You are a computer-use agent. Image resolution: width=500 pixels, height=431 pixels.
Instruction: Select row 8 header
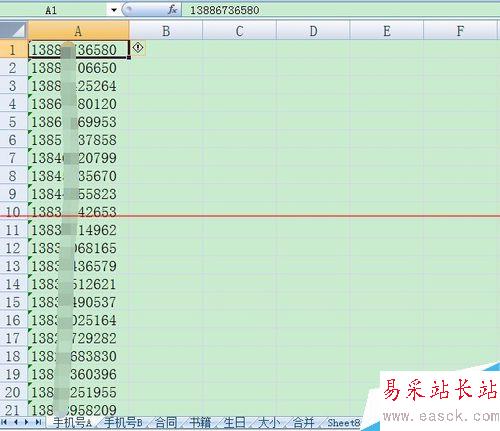13,176
